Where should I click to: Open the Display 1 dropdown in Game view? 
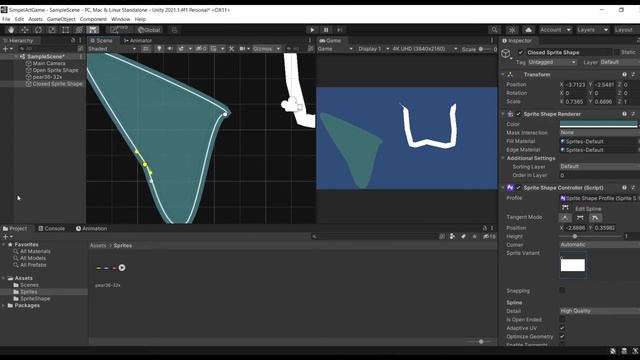pyautogui.click(x=373, y=49)
